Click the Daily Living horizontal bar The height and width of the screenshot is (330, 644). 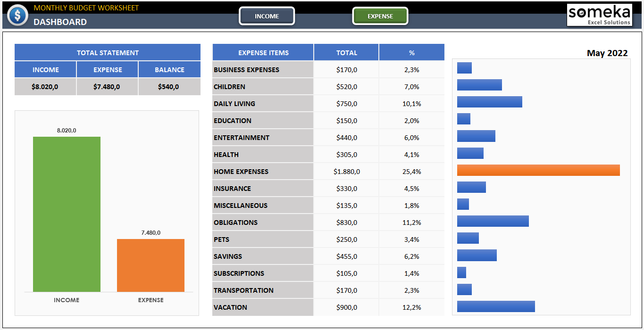490,102
